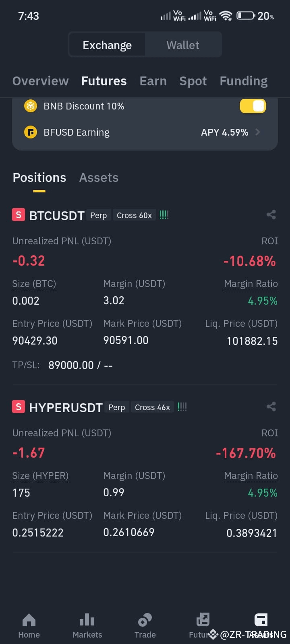Open the Earn tab
This screenshot has width=290, height=644.
tap(153, 81)
